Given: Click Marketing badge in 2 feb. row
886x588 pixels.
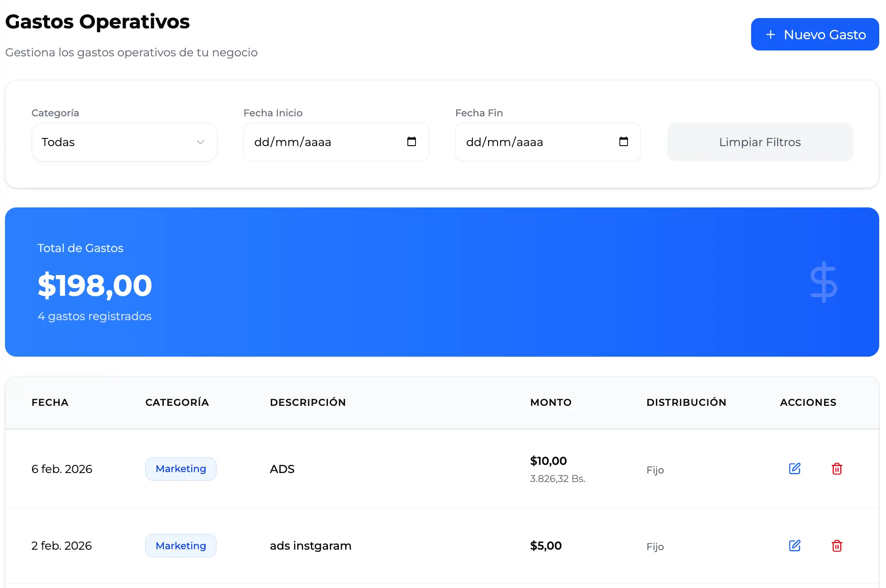Looking at the screenshot, I should click(x=180, y=546).
